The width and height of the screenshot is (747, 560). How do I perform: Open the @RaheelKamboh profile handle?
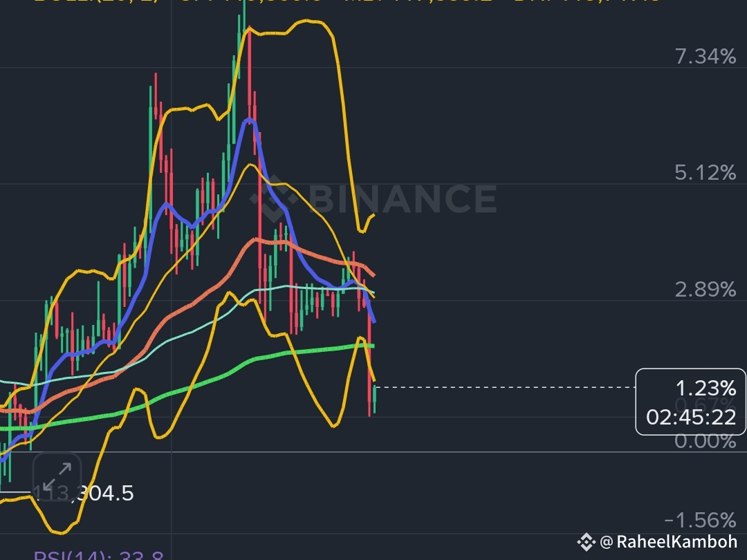click(668, 541)
